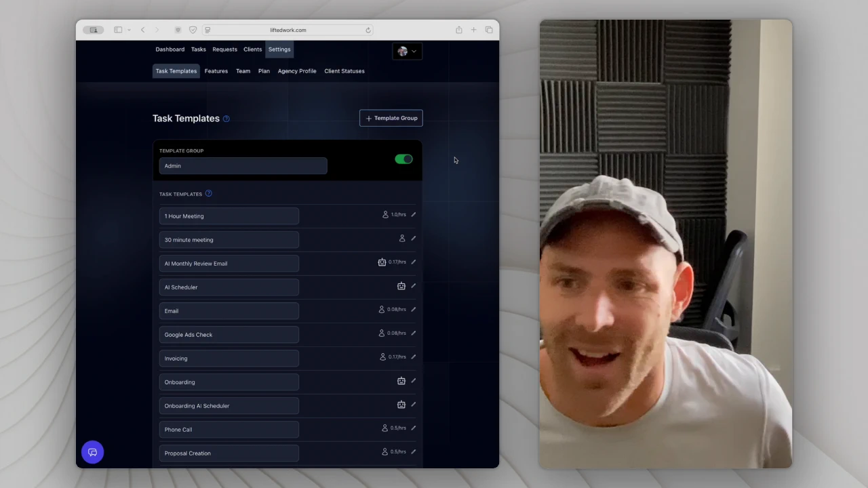Click the pencil icon in the Onboarding row
This screenshot has width=868, height=488.
tap(414, 381)
